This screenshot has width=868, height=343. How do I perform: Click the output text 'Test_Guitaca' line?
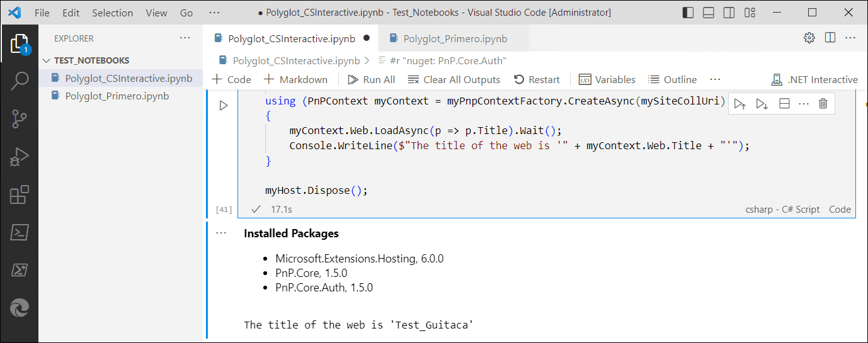coord(358,325)
